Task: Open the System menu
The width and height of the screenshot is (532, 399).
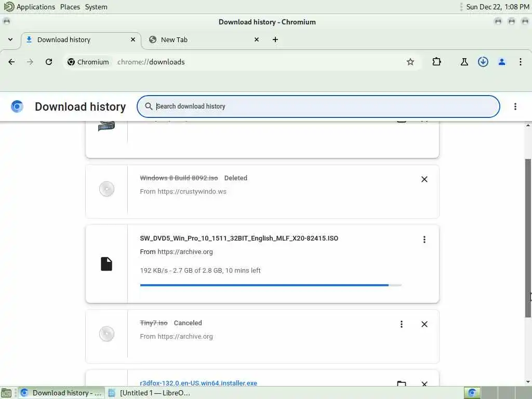Action: pos(96,7)
